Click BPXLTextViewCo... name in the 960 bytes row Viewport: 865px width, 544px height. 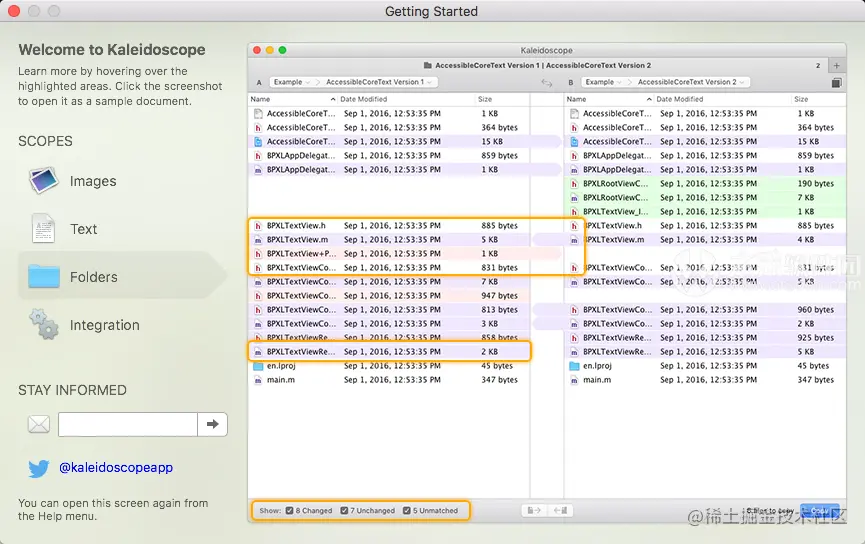617,310
